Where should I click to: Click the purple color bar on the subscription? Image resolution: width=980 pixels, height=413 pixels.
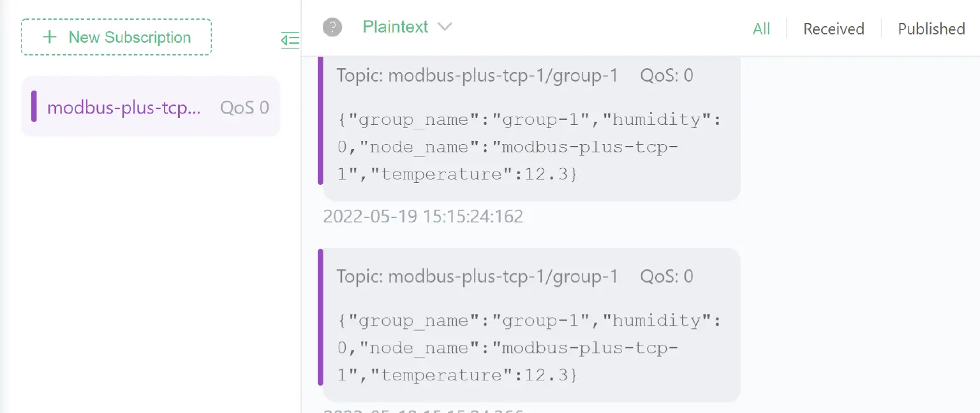tap(34, 106)
